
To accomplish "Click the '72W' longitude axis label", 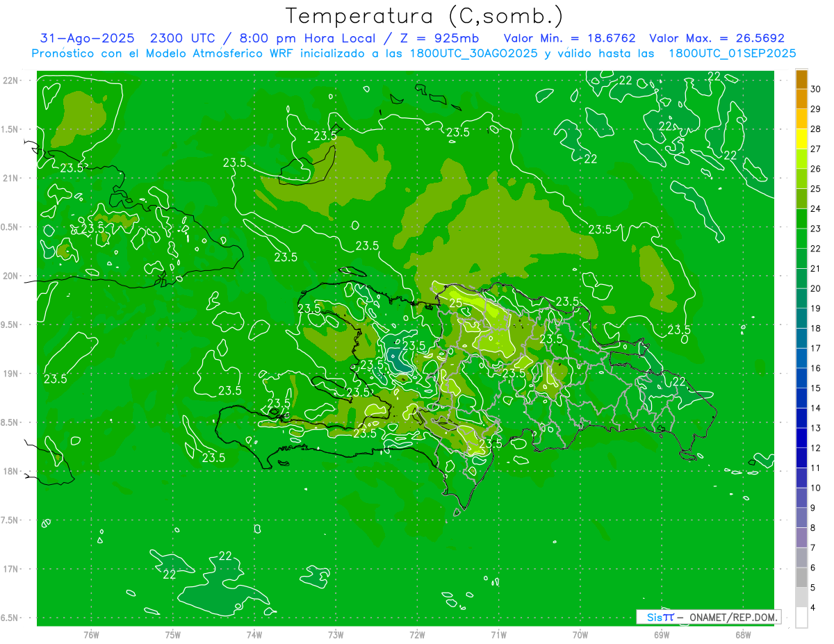I will click(x=417, y=634).
